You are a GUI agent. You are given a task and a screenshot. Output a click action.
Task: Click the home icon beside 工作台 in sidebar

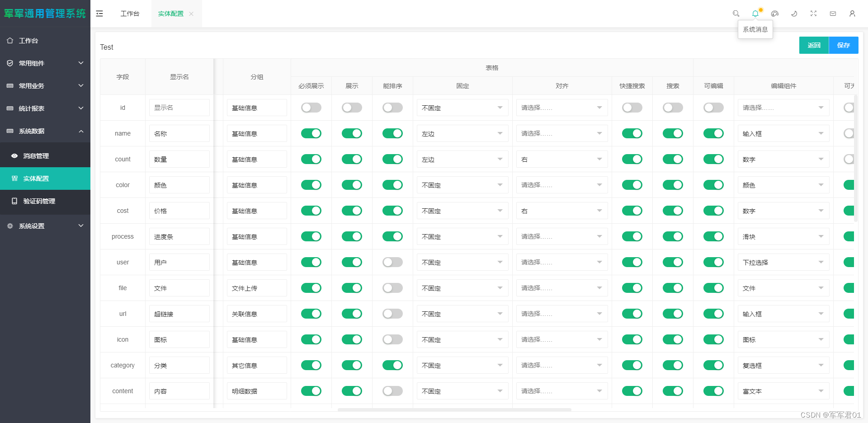[x=10, y=41]
